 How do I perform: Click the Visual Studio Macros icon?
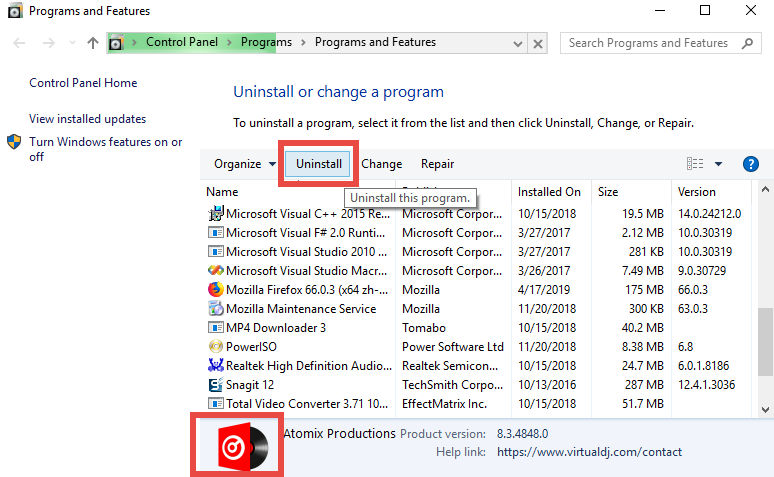[216, 271]
